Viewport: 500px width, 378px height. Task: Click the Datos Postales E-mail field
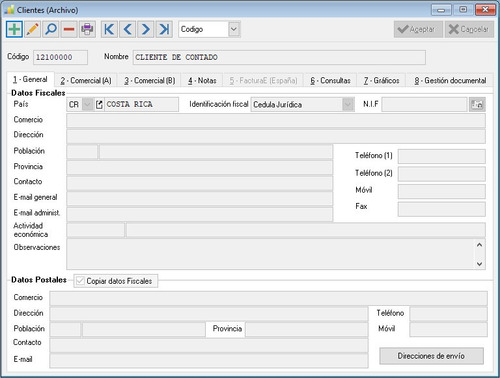tap(209, 361)
